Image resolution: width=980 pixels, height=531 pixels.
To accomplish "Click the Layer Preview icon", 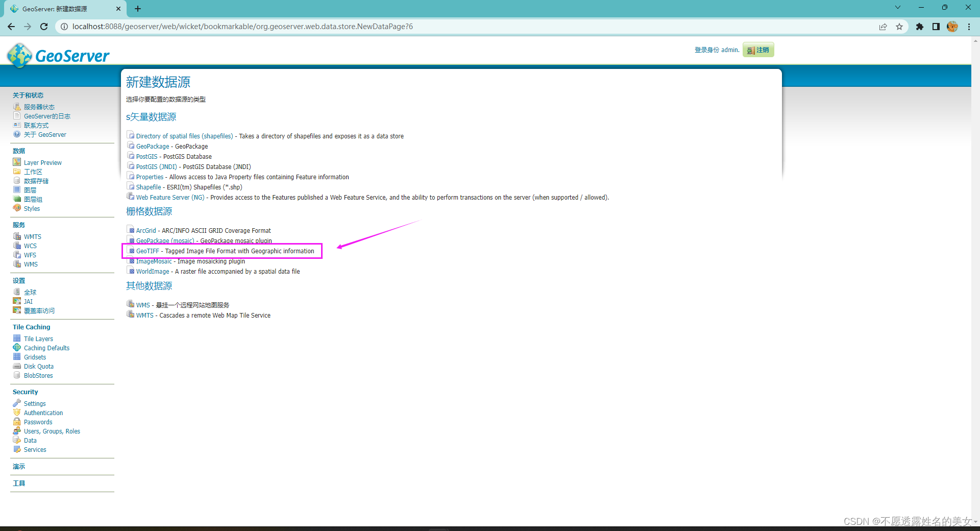I will pyautogui.click(x=17, y=162).
